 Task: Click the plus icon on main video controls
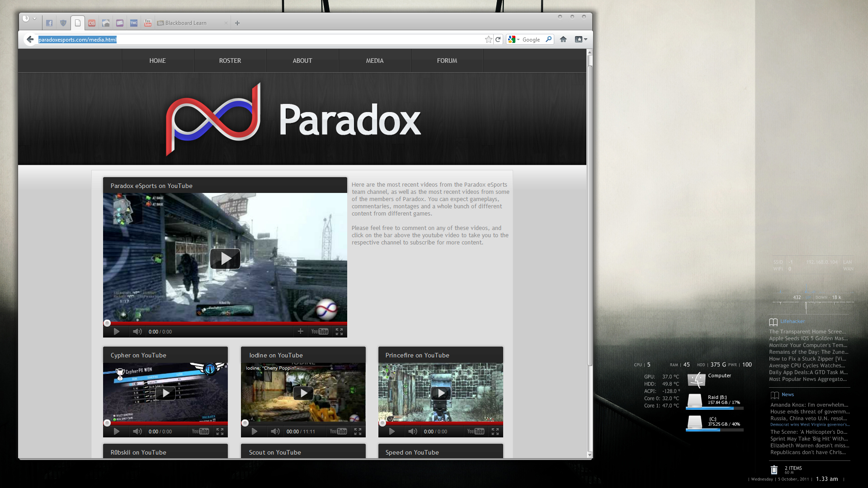pyautogui.click(x=300, y=331)
